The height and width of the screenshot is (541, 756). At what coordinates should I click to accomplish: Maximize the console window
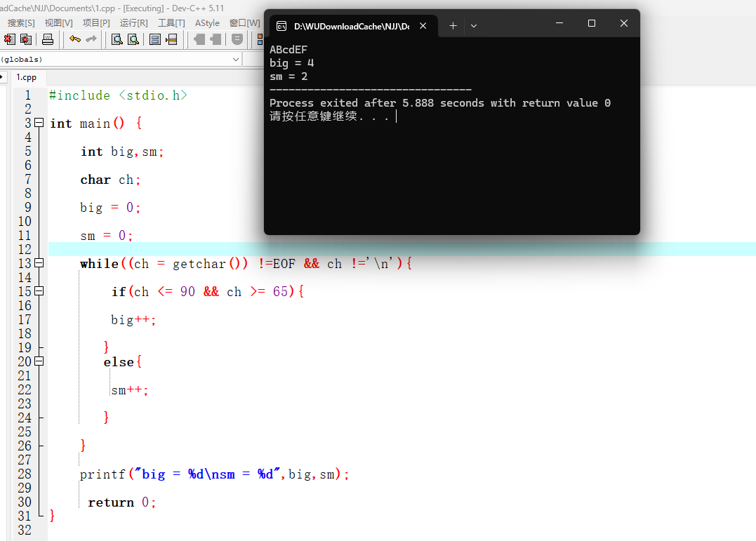592,23
